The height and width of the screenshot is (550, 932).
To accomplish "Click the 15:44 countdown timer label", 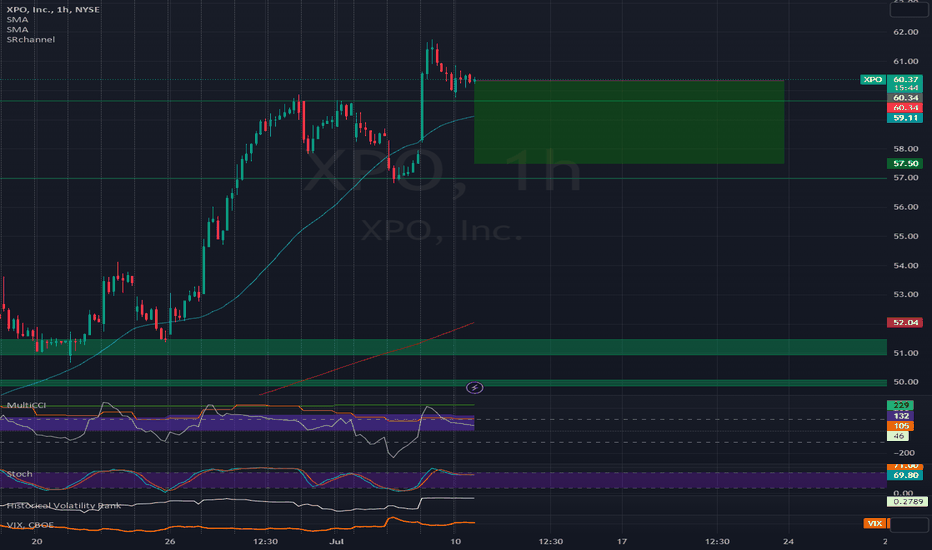I will coord(905,88).
